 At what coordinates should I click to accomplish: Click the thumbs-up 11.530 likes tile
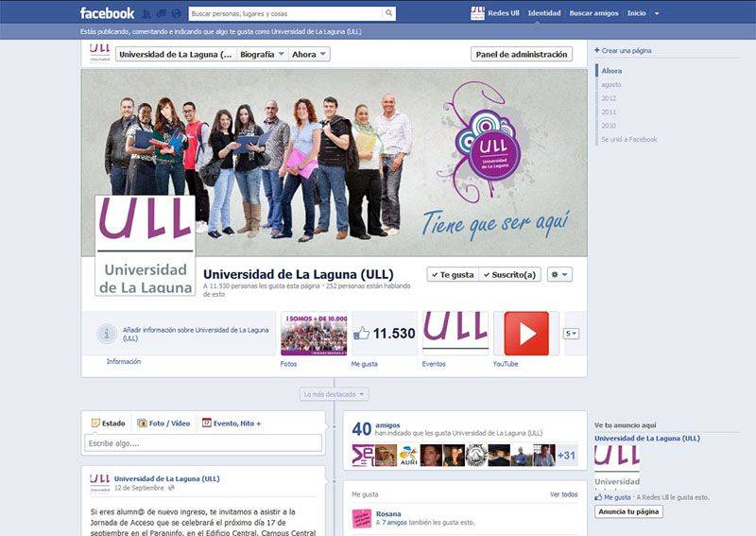(384, 334)
